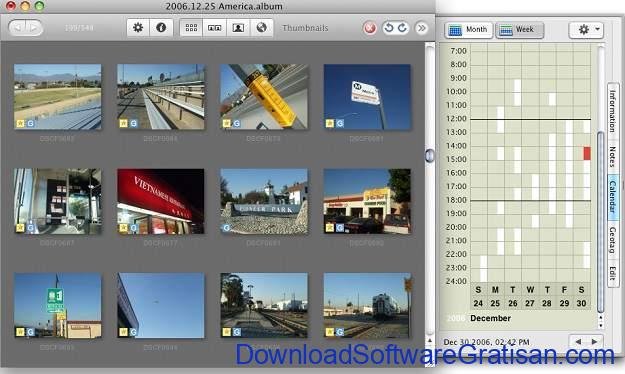Select day 30 in the calendar header
This screenshot has width=625, height=374.
[x=582, y=303]
